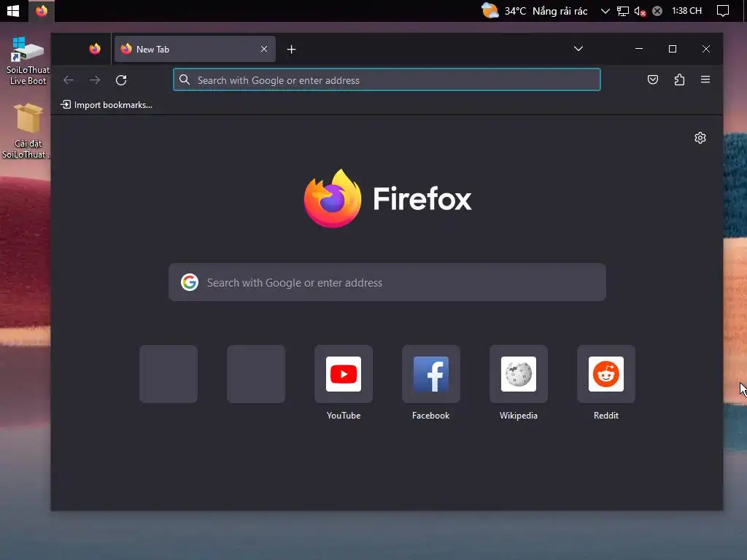Minimize the Firefox window

pyautogui.click(x=639, y=49)
